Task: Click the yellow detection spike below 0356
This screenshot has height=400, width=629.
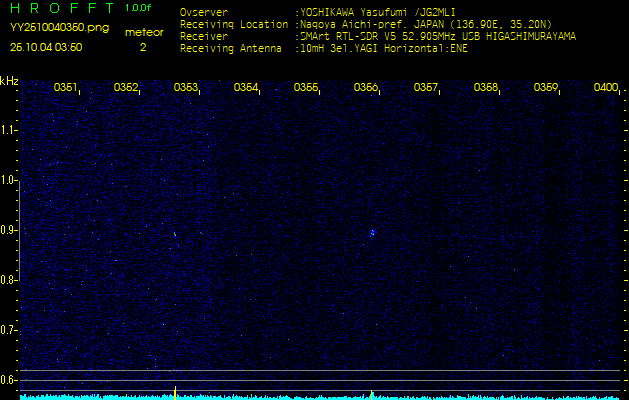Action: 371,395
